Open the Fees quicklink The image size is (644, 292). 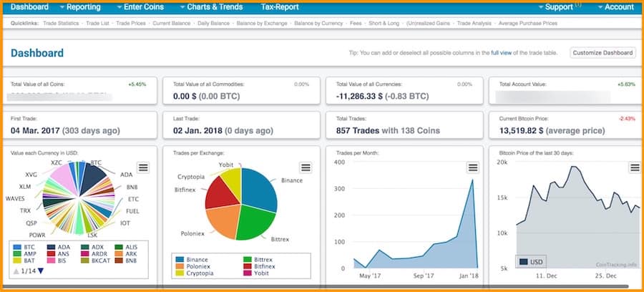click(x=356, y=24)
